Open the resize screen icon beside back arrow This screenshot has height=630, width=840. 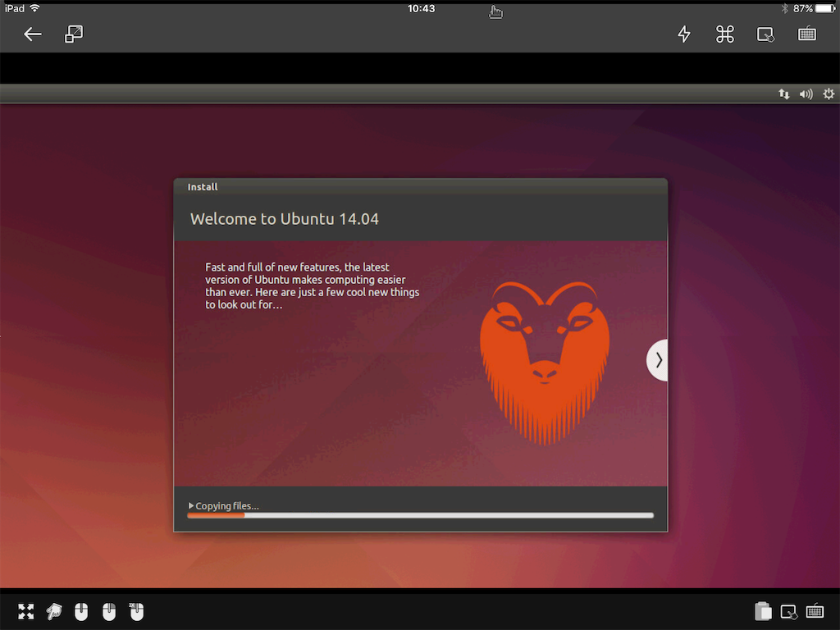(x=74, y=34)
